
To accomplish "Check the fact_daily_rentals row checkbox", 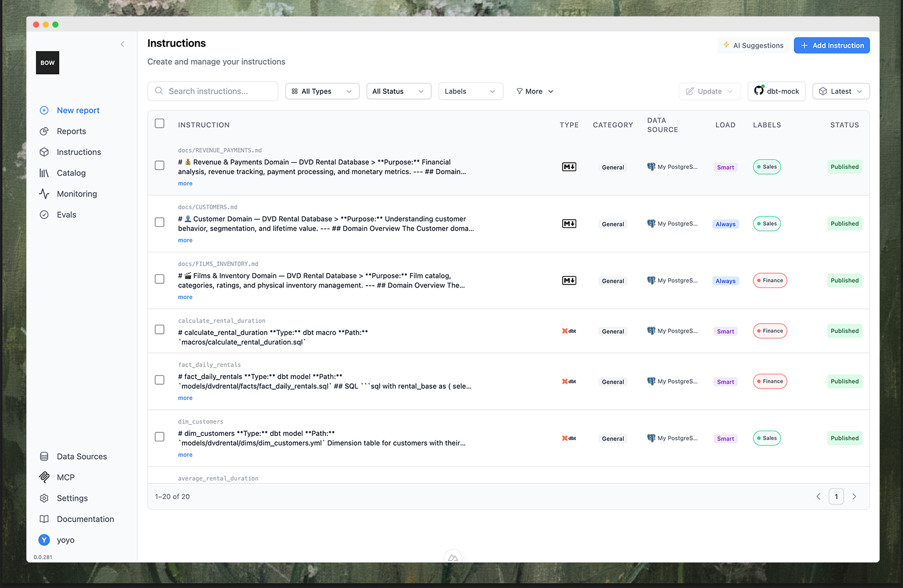I will pyautogui.click(x=159, y=380).
